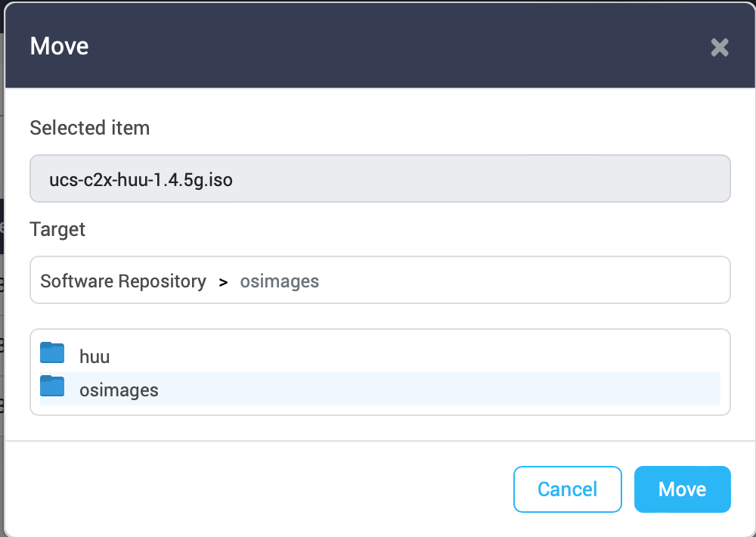Screen dimensions: 756x537
Task: Click blank space below osimages in folder list
Action: [x=378, y=410]
